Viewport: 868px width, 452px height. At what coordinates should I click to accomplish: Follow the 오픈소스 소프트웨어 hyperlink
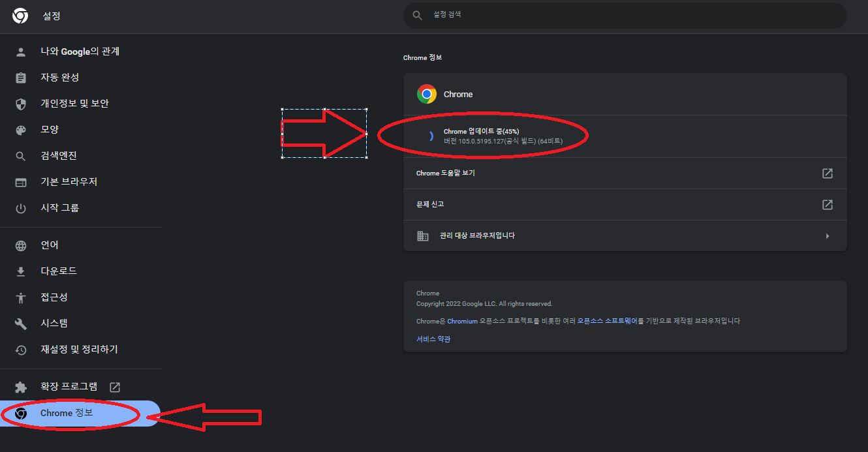click(x=607, y=321)
